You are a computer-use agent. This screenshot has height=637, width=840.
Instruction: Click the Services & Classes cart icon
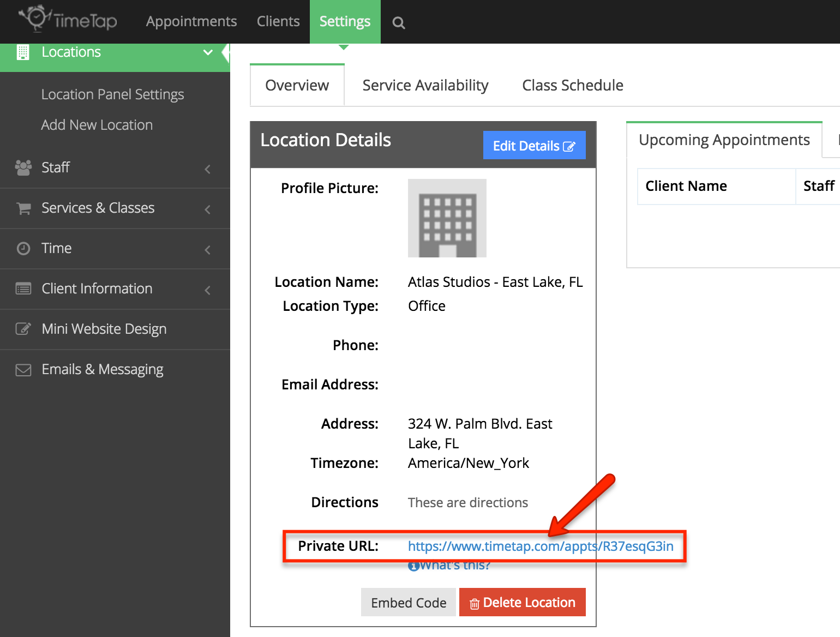[x=23, y=208]
